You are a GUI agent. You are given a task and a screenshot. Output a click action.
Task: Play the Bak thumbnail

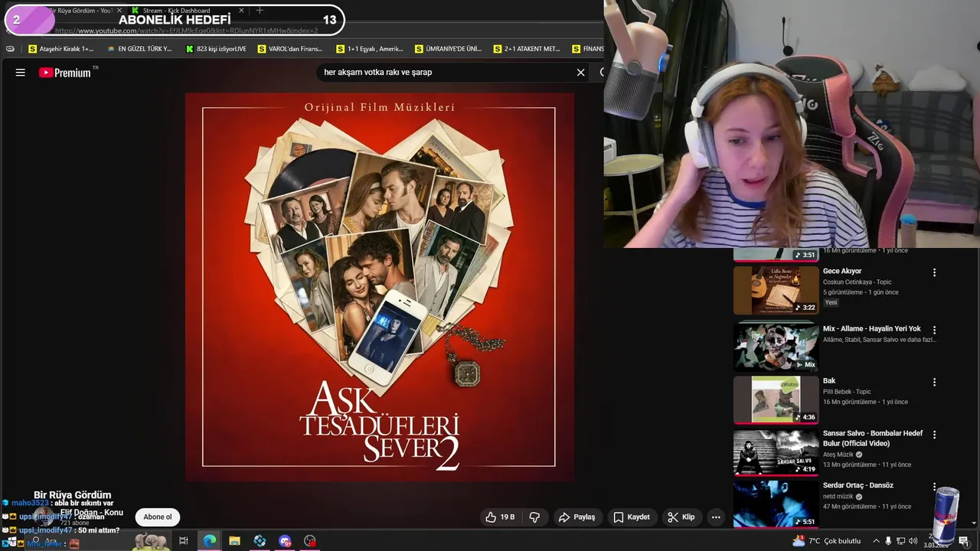pyautogui.click(x=776, y=399)
